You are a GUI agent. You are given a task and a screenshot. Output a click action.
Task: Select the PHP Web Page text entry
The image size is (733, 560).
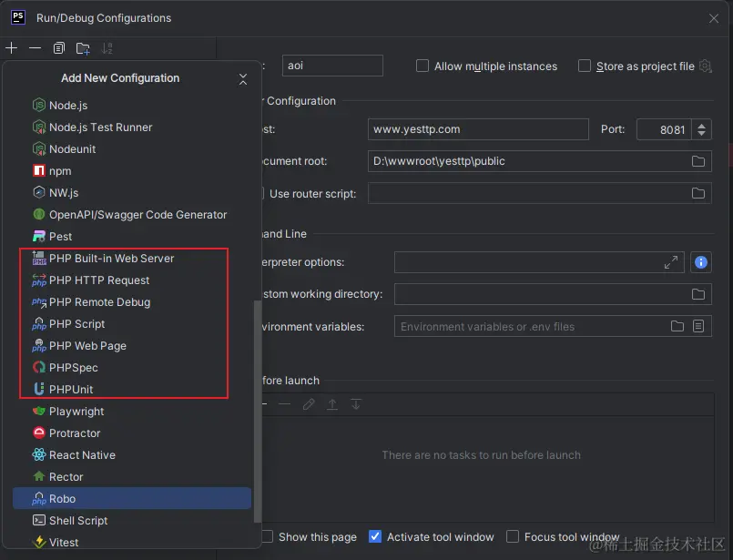(88, 346)
